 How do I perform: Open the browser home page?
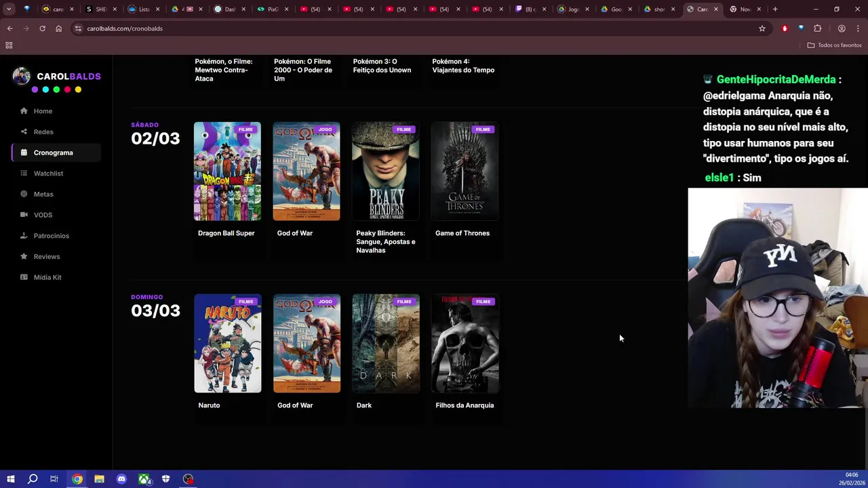(x=58, y=28)
